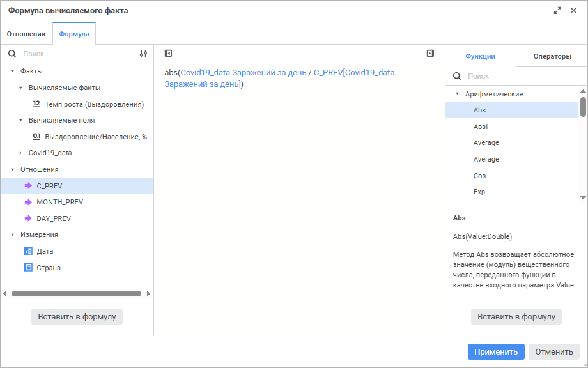The width and height of the screenshot is (588, 368).
Task: Click the Страна dimension icon
Action: pyautogui.click(x=28, y=268)
